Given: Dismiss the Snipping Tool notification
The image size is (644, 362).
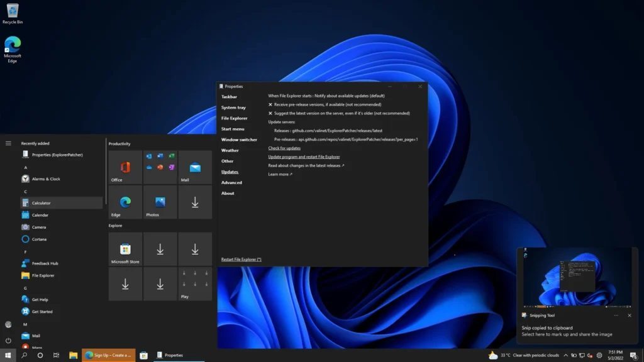Looking at the screenshot, I should (x=629, y=315).
